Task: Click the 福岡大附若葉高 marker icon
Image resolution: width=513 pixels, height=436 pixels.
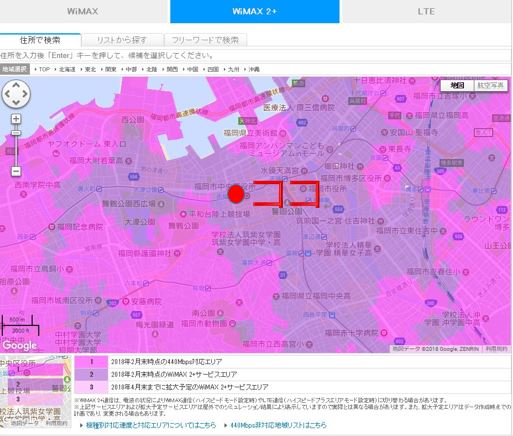Action: pos(128,161)
